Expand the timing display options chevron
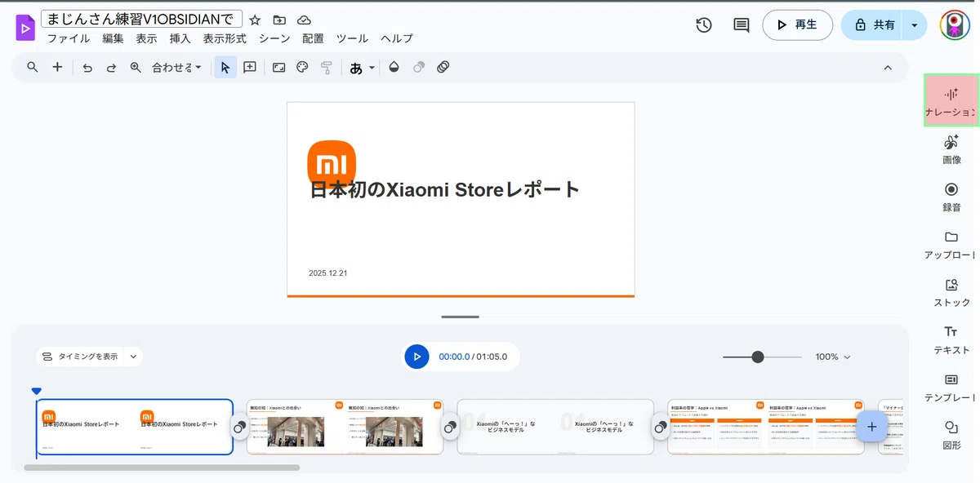 (134, 357)
